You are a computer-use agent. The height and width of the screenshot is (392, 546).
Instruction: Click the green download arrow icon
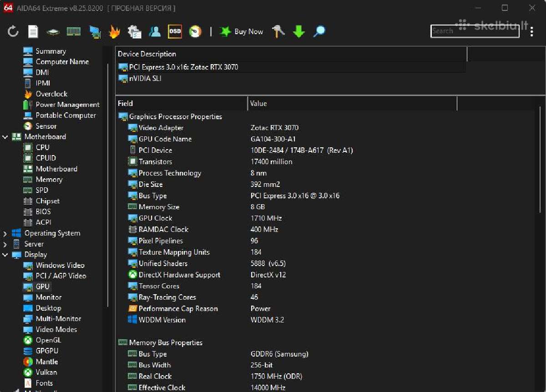299,31
